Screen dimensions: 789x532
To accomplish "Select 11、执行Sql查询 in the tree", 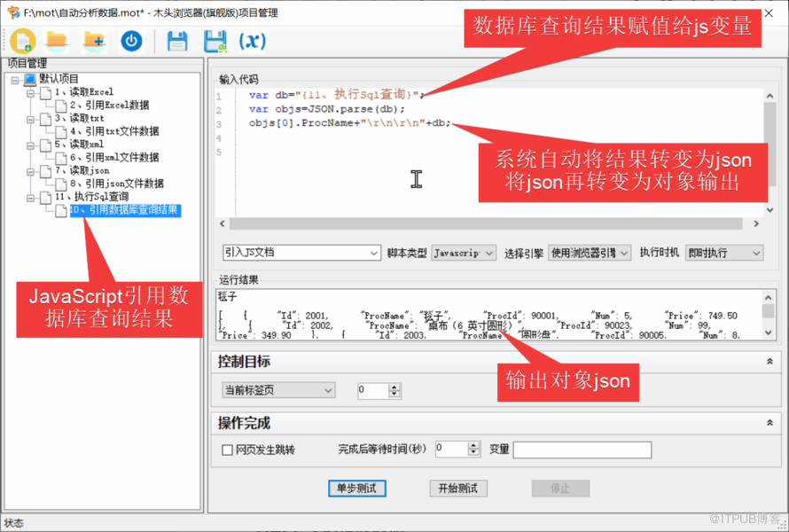I will 92,197.
